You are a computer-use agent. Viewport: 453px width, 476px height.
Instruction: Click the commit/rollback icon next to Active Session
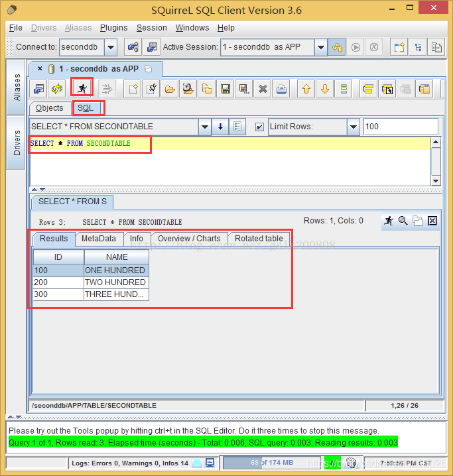(337, 47)
